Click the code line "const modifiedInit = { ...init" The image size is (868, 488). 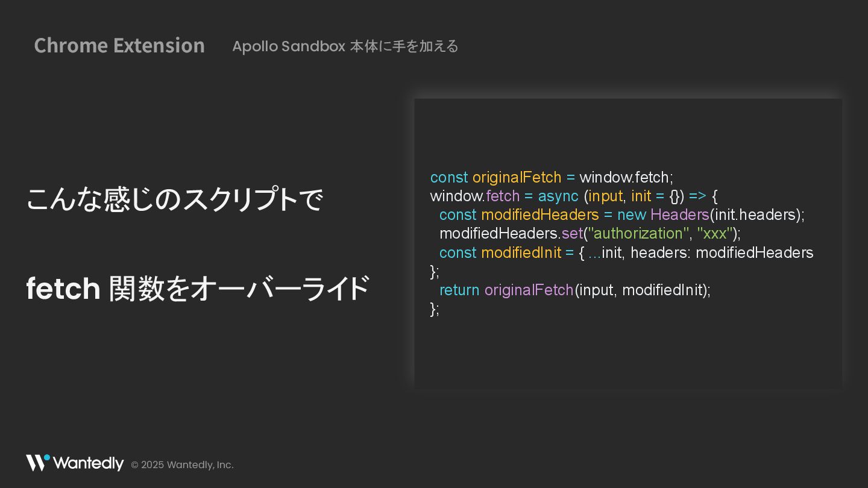[x=626, y=252]
